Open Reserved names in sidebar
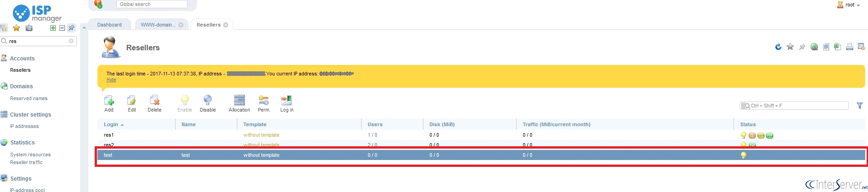This screenshot has width=868, height=192. [x=28, y=98]
